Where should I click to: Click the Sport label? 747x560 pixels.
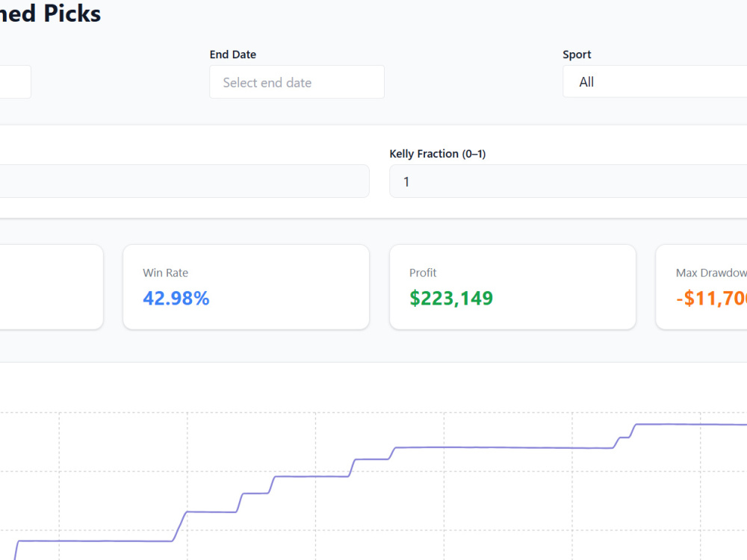[x=577, y=55]
